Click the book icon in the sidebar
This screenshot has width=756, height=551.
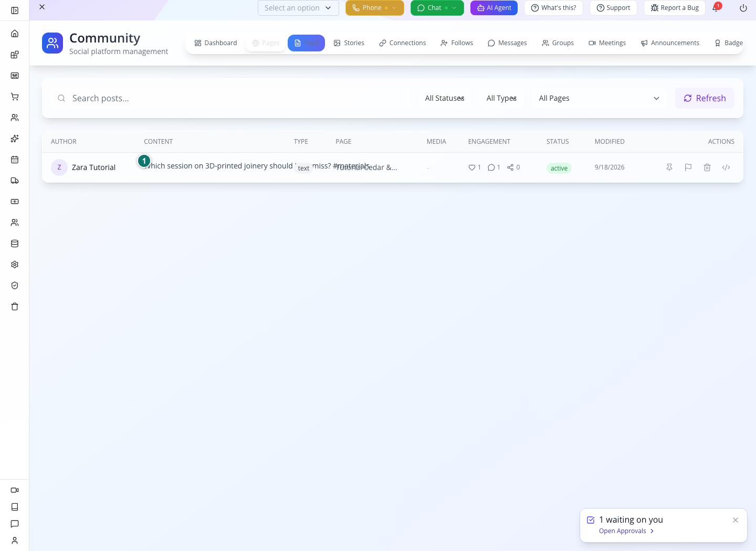tap(15, 507)
